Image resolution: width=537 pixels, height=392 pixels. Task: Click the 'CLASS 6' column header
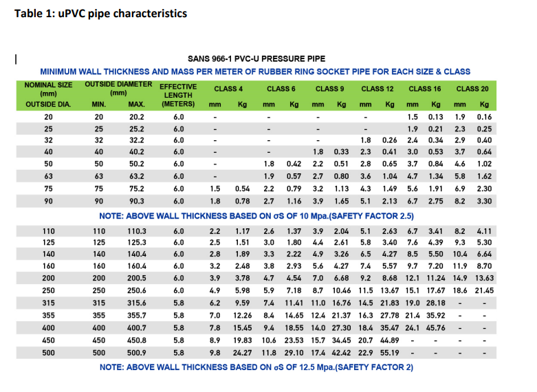[x=281, y=89]
